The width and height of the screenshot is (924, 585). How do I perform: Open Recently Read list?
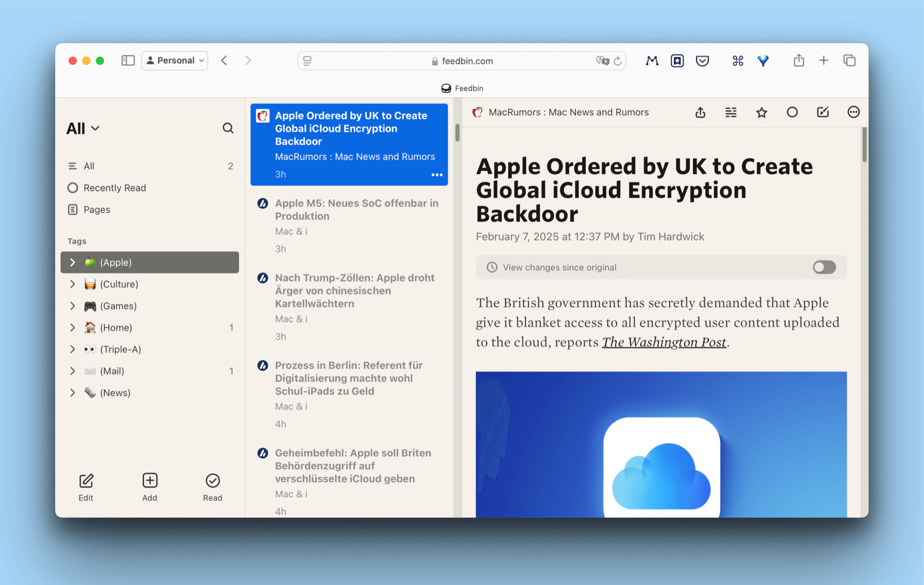pyautogui.click(x=150, y=188)
